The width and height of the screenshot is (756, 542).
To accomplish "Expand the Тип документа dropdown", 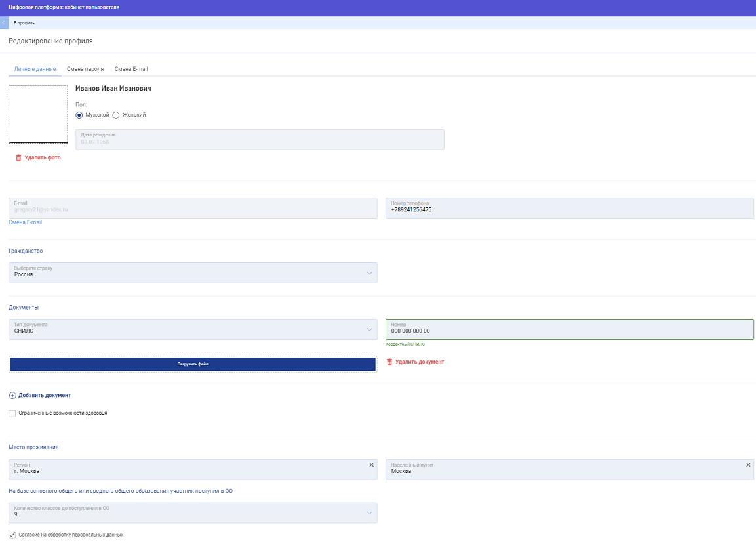I will click(369, 329).
